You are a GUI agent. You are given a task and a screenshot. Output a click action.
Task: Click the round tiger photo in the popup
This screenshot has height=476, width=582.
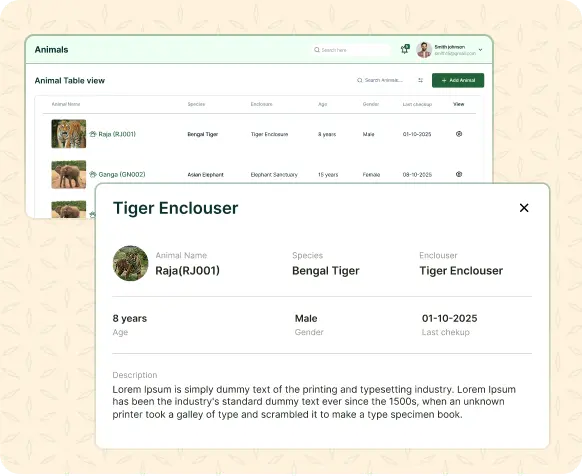(130, 263)
